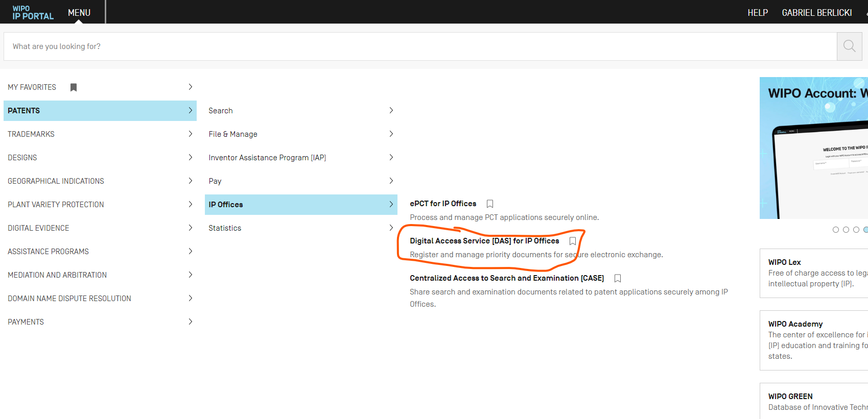Expand the Designs category
This screenshot has width=868, height=419.
[x=100, y=158]
